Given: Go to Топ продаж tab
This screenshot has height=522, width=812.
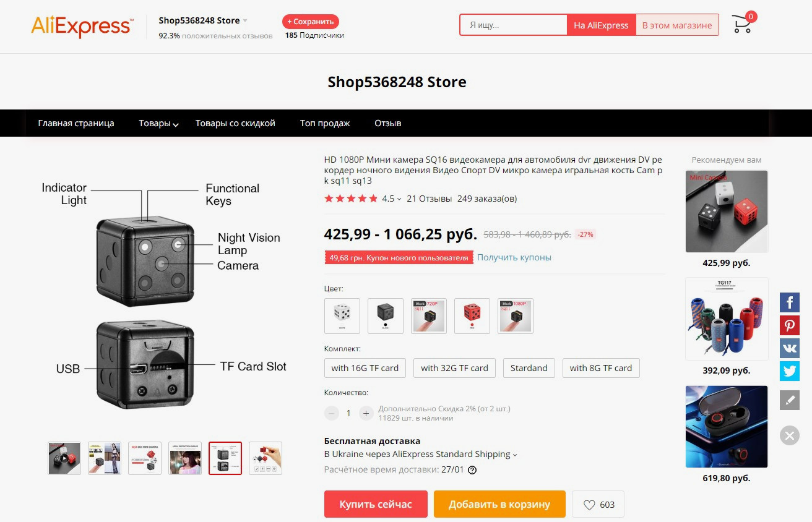Looking at the screenshot, I should (x=325, y=123).
